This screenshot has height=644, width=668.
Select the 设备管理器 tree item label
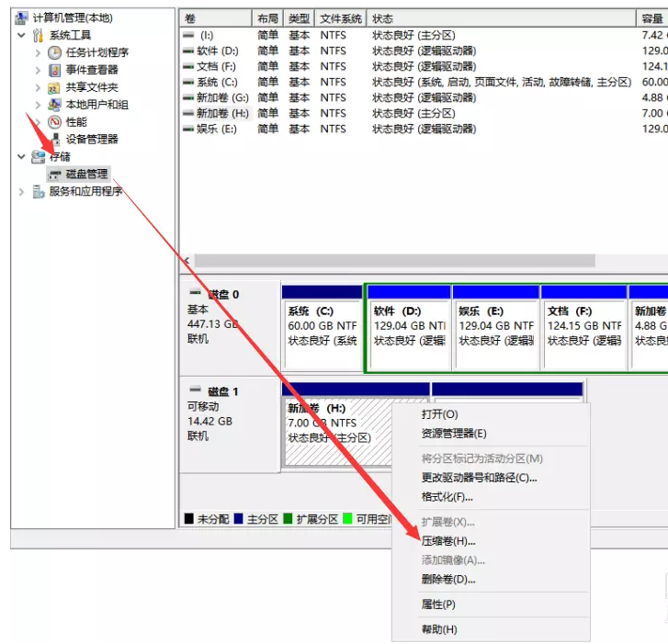click(92, 140)
